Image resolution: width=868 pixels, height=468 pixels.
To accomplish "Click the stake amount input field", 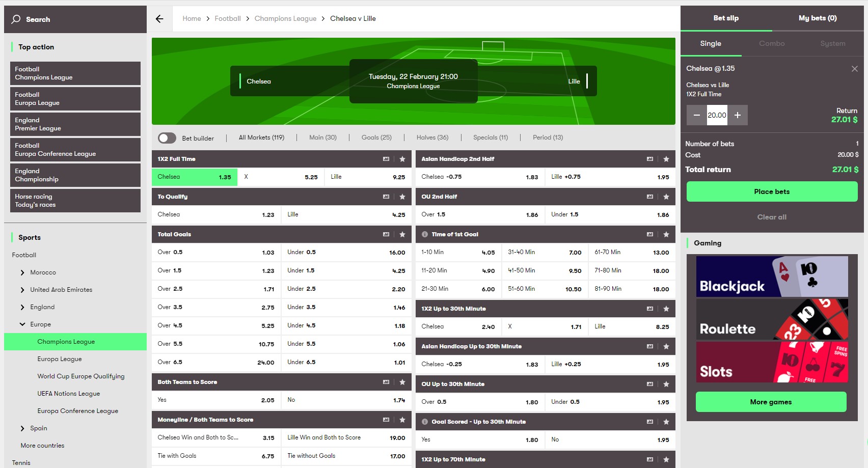I will 717,115.
